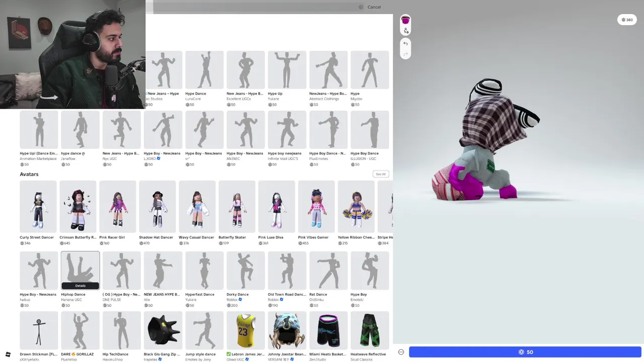
Task: Open the (OG) Hype Boy emote by ONE PULSE
Action: pos(122,280)
